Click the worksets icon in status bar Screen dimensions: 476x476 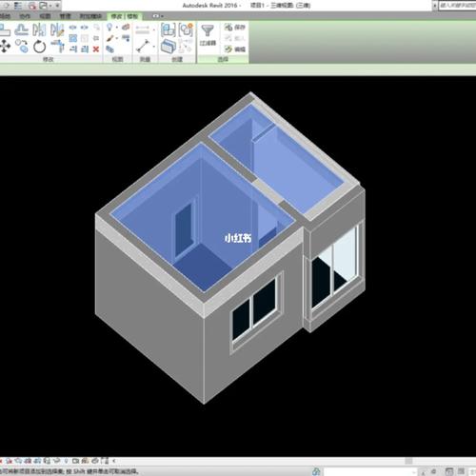click(316, 471)
